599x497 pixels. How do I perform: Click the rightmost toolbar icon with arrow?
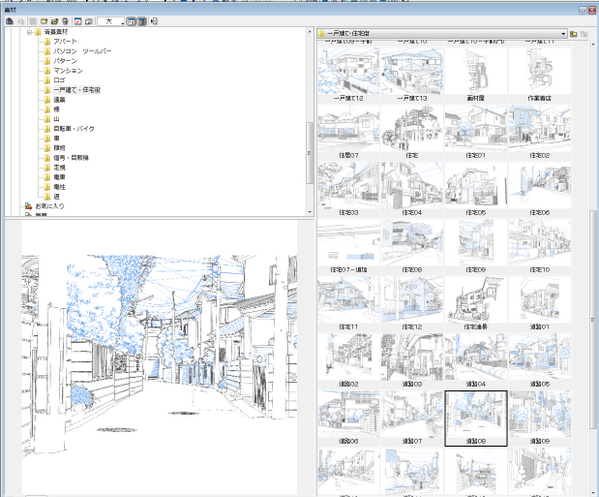click(x=154, y=21)
